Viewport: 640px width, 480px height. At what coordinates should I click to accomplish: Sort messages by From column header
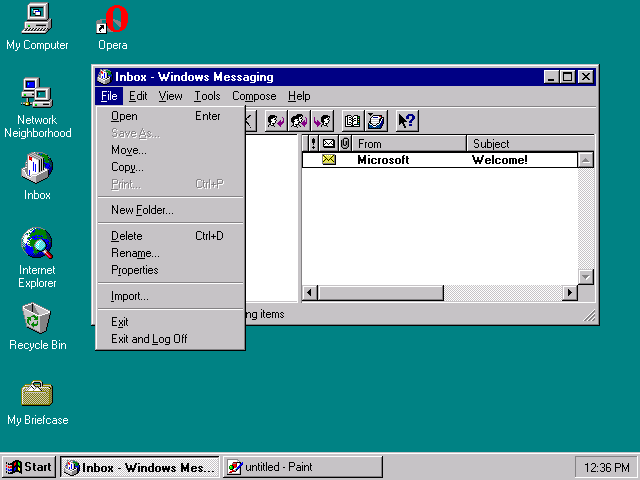point(409,143)
